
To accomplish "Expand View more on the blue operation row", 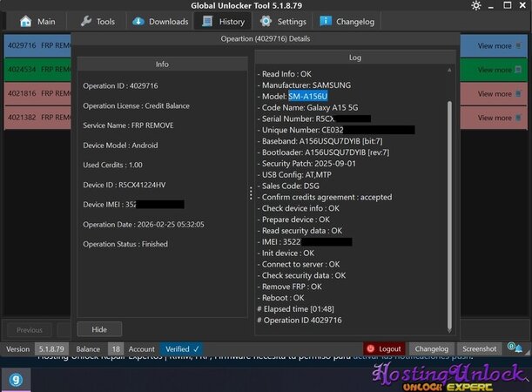I will (498, 46).
